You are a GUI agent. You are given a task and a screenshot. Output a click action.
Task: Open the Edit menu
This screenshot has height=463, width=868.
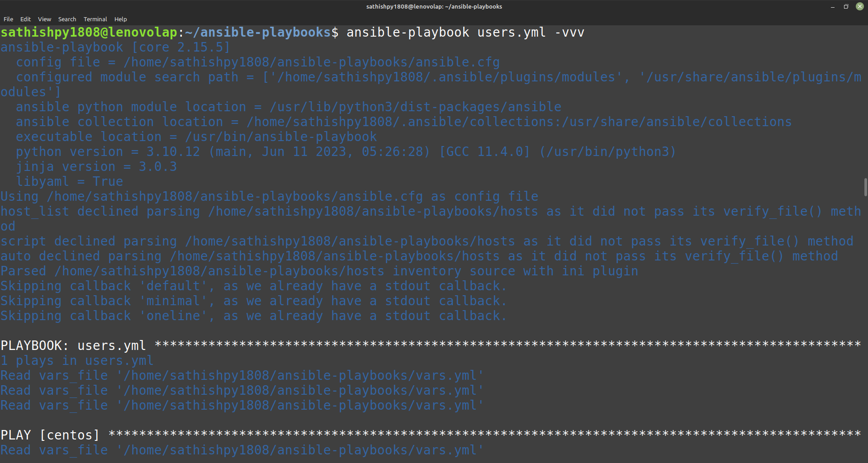coord(25,19)
